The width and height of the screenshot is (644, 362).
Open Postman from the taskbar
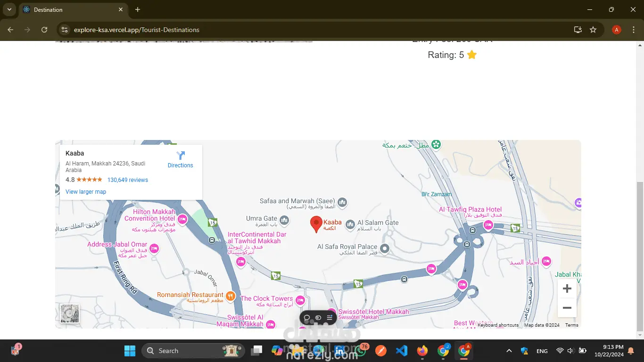tap(381, 351)
